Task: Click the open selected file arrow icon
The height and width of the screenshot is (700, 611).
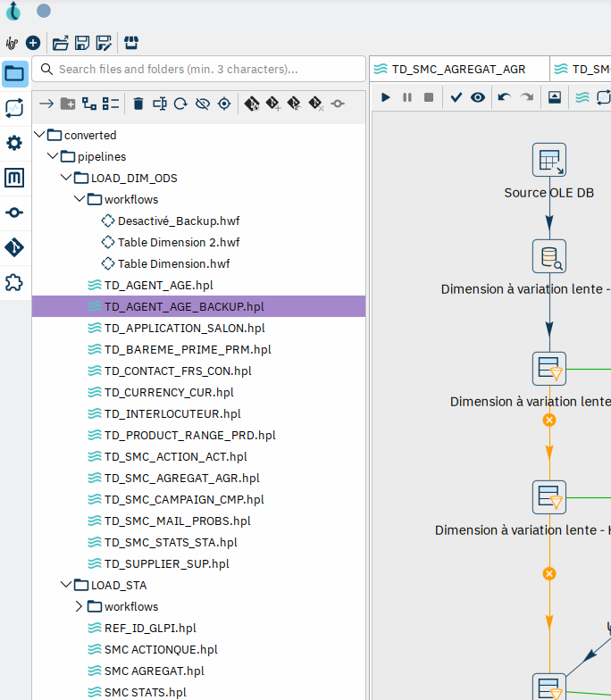Action: (46, 104)
